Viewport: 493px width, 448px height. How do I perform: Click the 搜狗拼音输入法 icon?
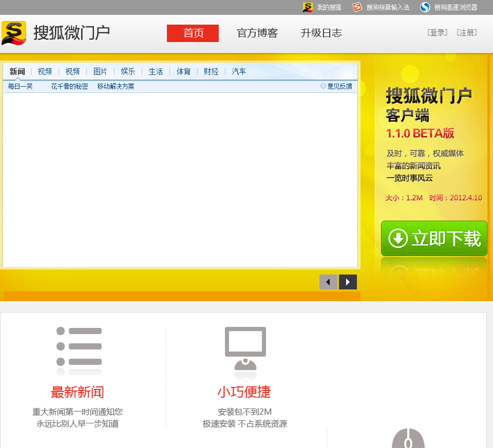[357, 7]
